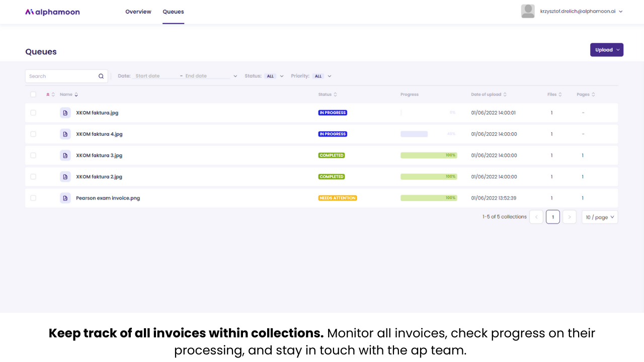Sort by the Name column arrows

pos(76,95)
